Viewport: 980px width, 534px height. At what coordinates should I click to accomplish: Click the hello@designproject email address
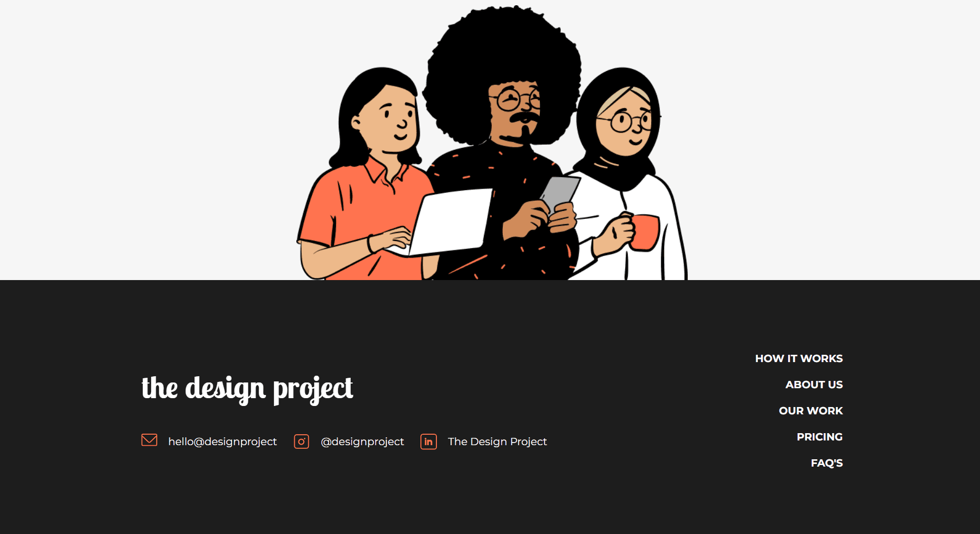[x=223, y=442]
